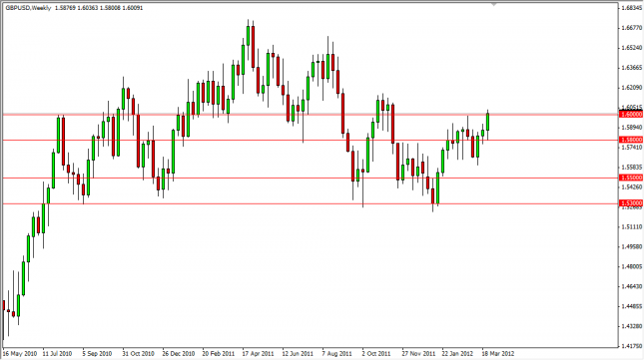This screenshot has height=360, width=644.
Task: Click the chart shift triangle marker at top
Action: point(494,5)
